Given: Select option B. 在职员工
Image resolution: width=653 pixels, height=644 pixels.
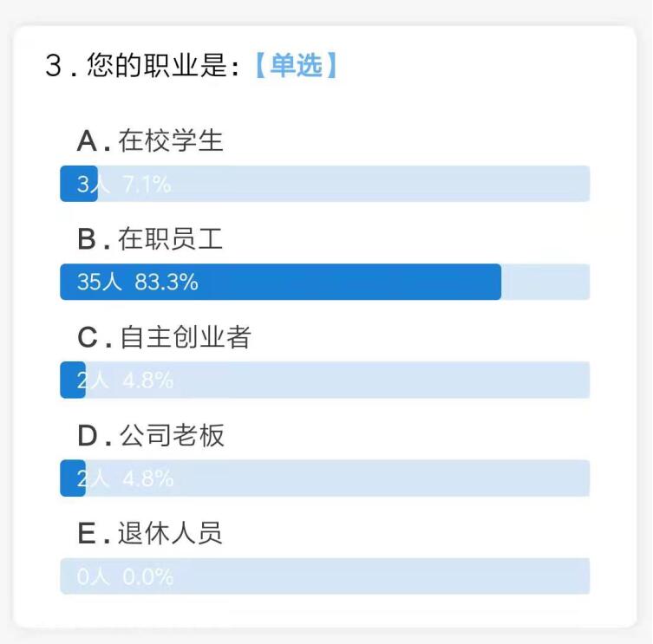Looking at the screenshot, I should 150,238.
